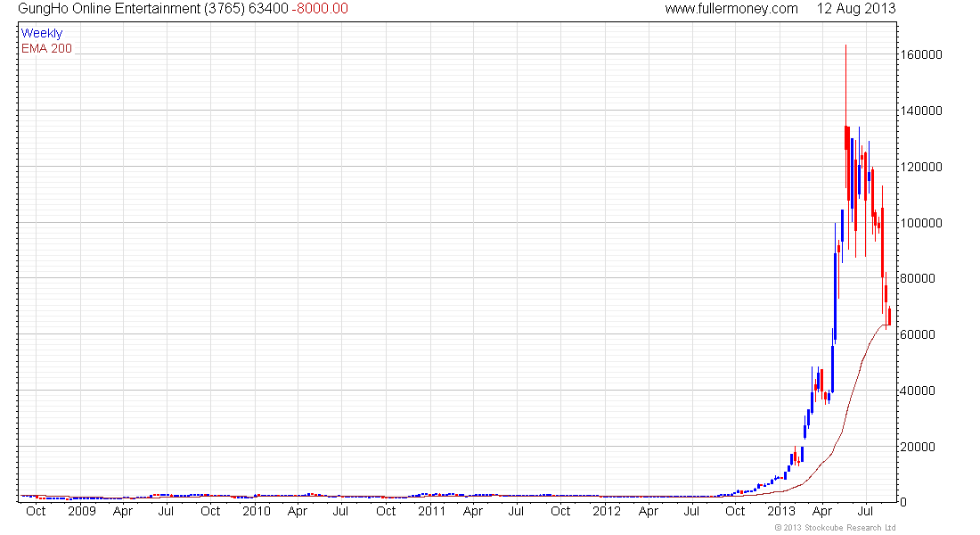Screen dimensions: 980x535
Task: Click the blue 'Weekly' legend label
Action: pyautogui.click(x=42, y=33)
